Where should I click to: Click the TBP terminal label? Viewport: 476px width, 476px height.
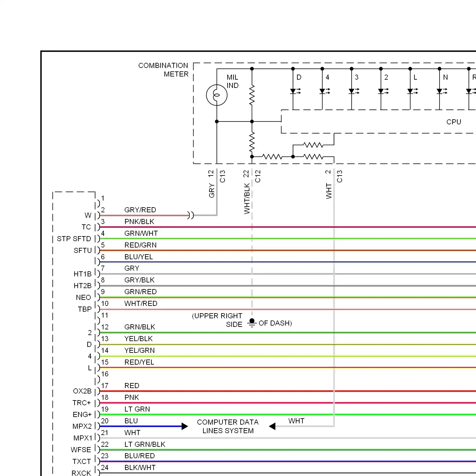point(85,309)
